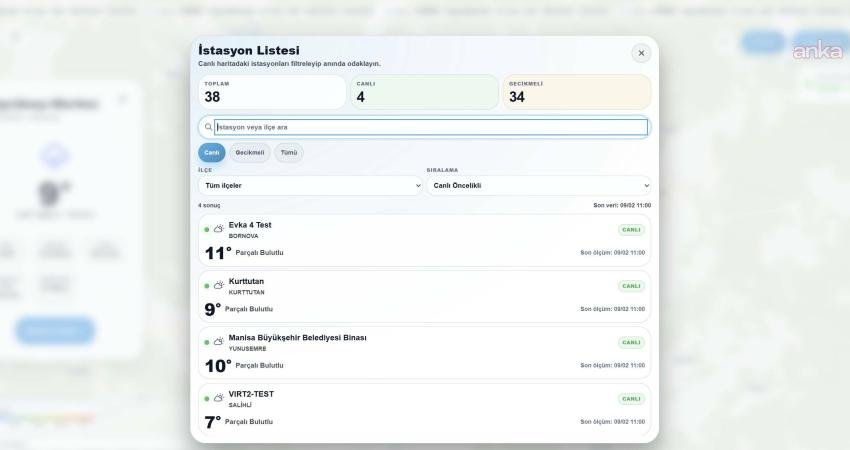Select the Tümü filter chip
Viewport: 850px width, 450px height.
point(289,153)
